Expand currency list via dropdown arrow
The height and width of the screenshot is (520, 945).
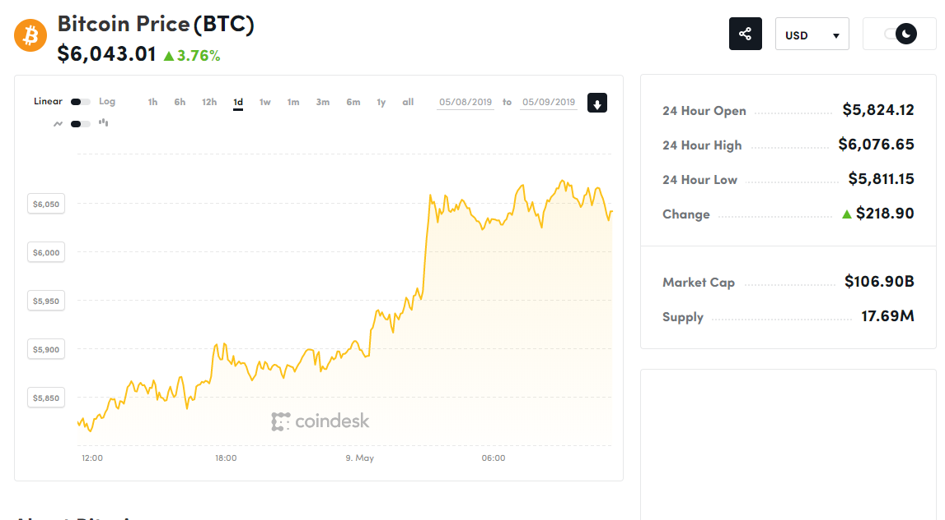point(836,36)
